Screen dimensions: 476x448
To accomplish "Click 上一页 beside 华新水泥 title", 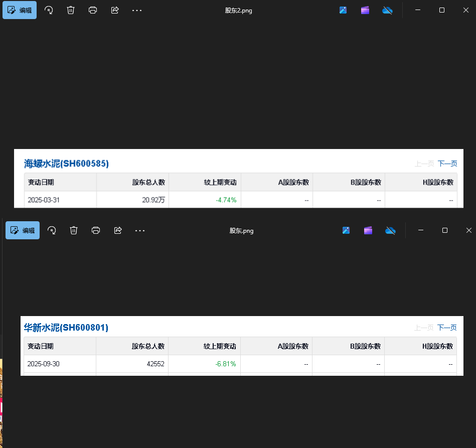I will pos(424,328).
